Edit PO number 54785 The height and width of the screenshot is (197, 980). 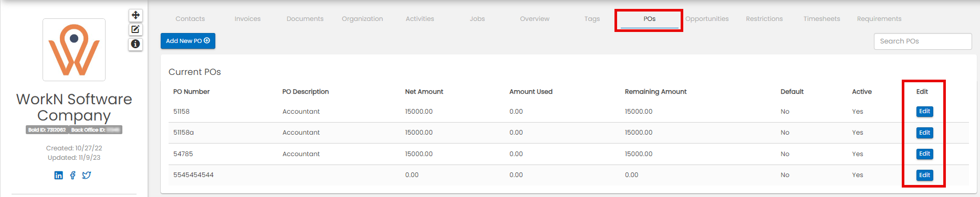[x=924, y=154]
